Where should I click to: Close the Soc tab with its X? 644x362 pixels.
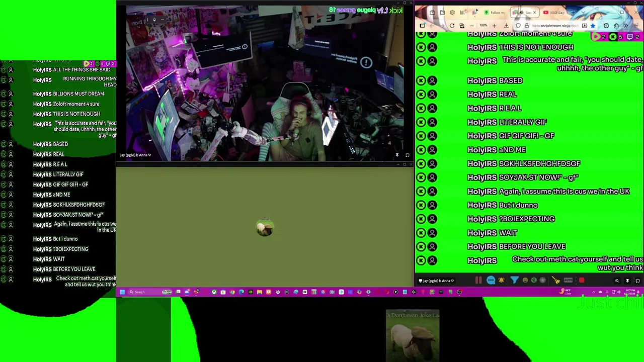coord(535,13)
